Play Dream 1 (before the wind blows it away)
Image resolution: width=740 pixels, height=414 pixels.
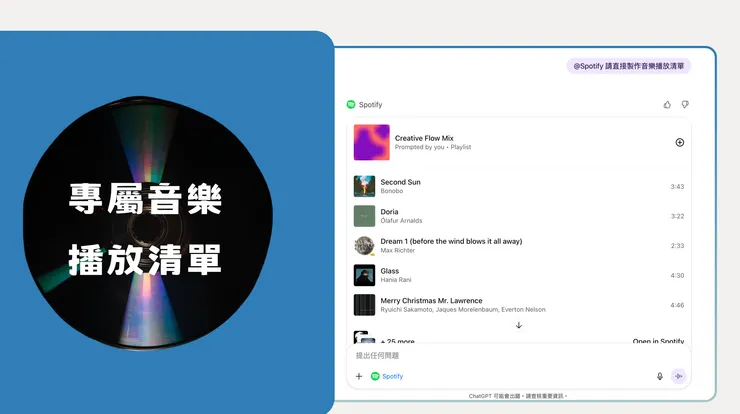(451, 241)
